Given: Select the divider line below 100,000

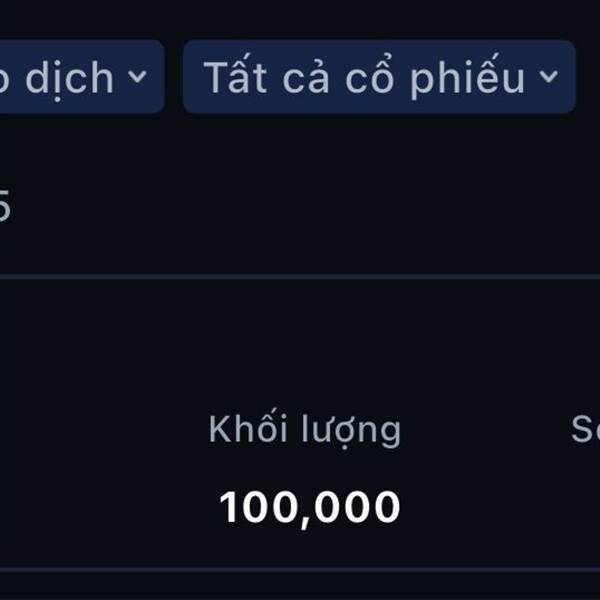Looking at the screenshot, I should click(300, 570).
